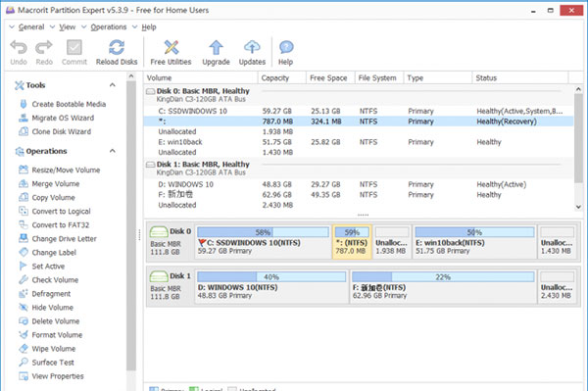Click volume list scrollbar down arrow
The width and height of the screenshot is (588, 391).
[578, 207]
